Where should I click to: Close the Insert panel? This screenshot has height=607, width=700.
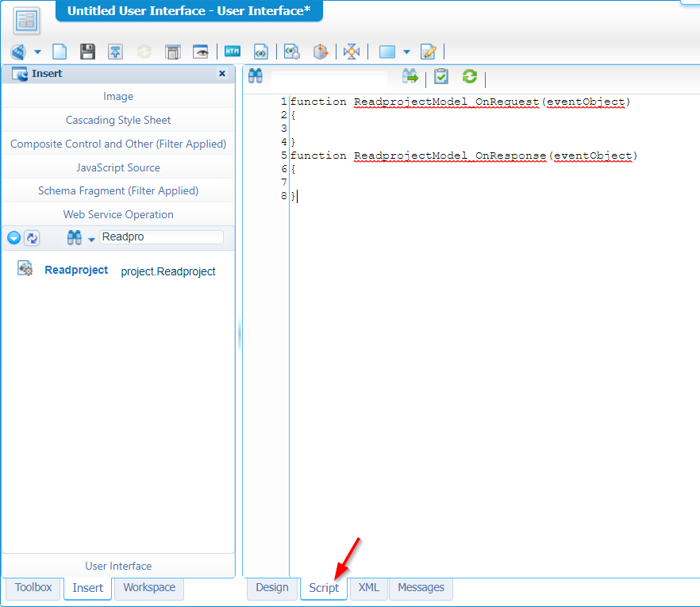pyautogui.click(x=222, y=74)
